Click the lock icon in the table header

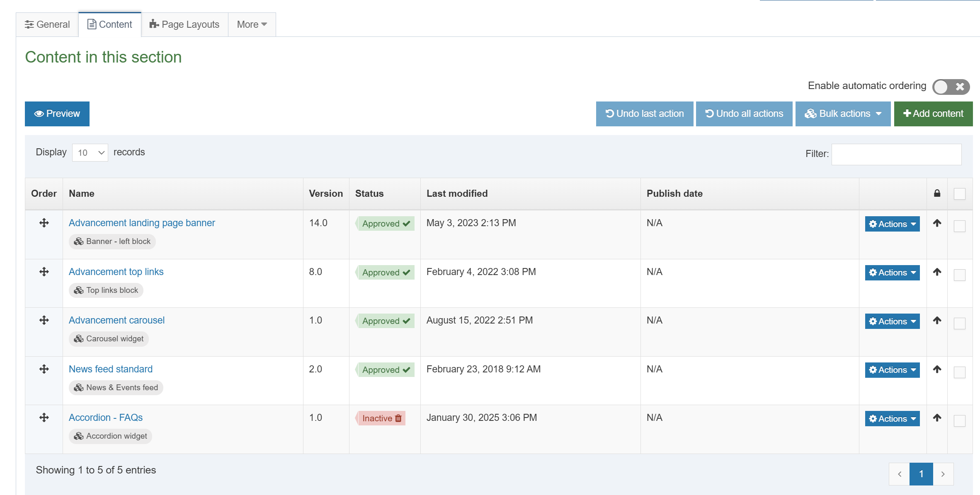(x=937, y=193)
